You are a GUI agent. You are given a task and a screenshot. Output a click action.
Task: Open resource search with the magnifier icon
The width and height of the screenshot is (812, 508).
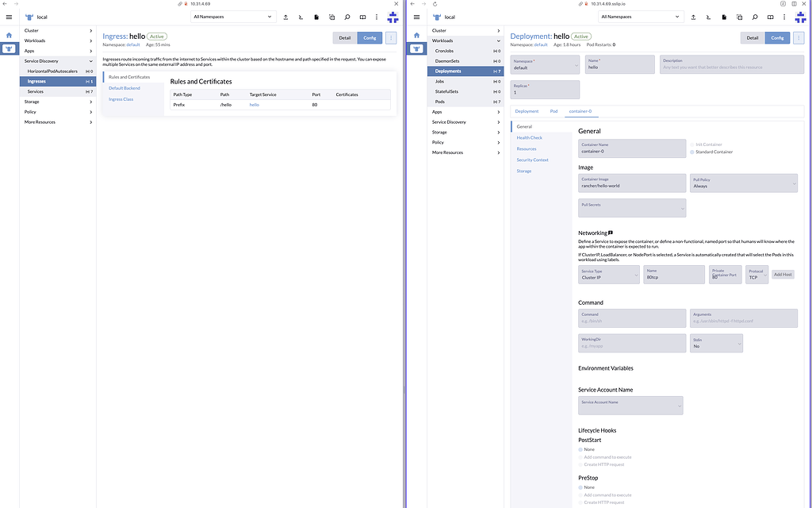[x=347, y=16]
